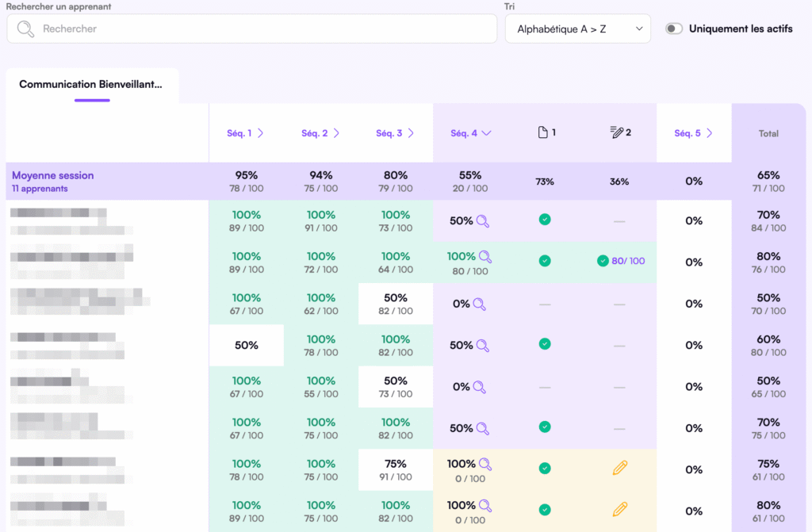
Task: Click the 65% 71 / 100 total average
Action: [x=768, y=182]
